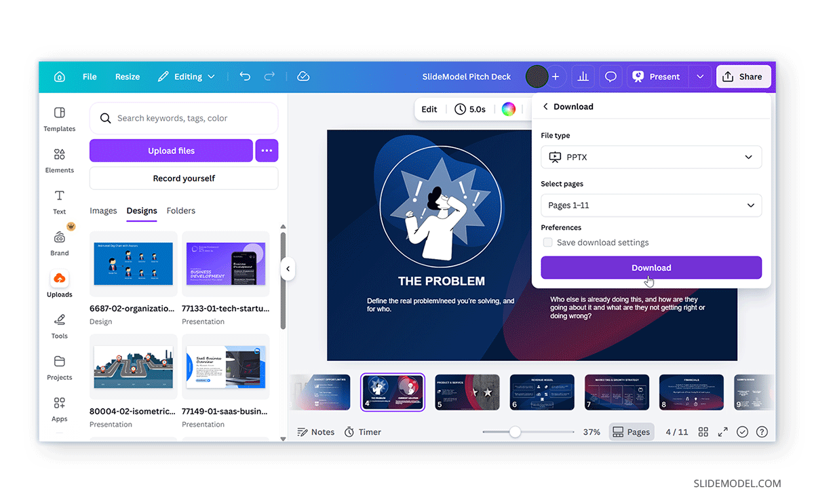This screenshot has height=504, width=814.
Task: Select the page 6 revenue model thumbnail
Action: click(x=542, y=391)
